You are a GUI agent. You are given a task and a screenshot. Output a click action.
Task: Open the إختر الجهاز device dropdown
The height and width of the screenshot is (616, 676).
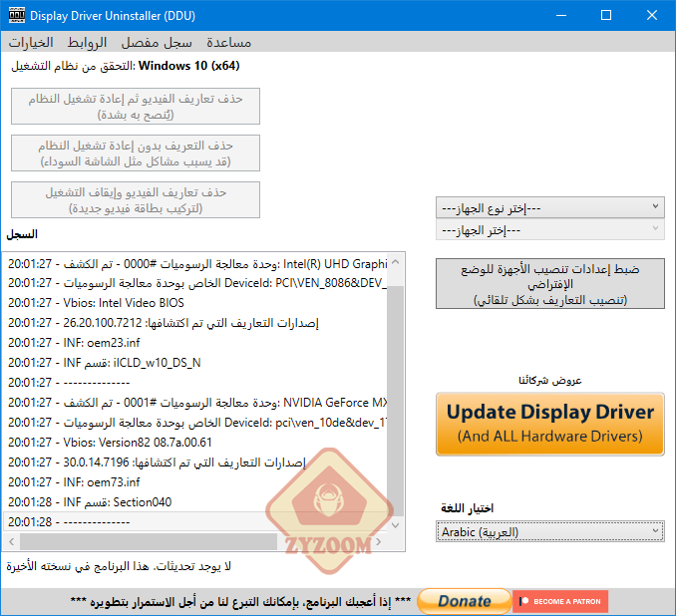(549, 230)
